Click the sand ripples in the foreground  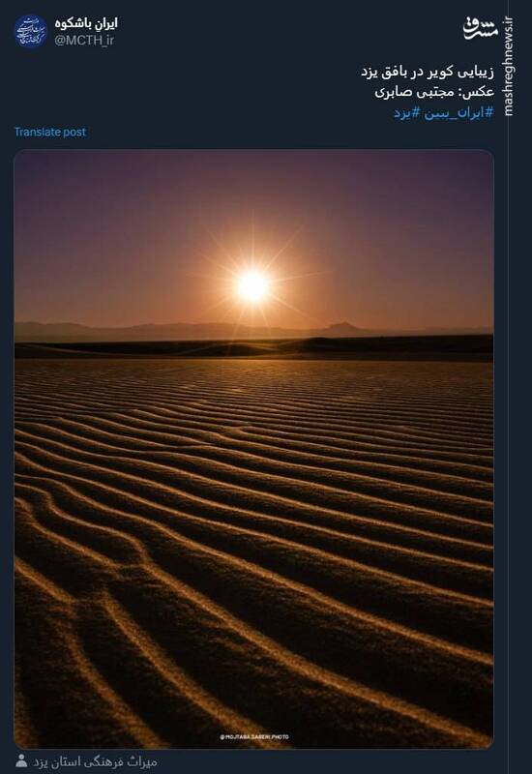pos(253,568)
